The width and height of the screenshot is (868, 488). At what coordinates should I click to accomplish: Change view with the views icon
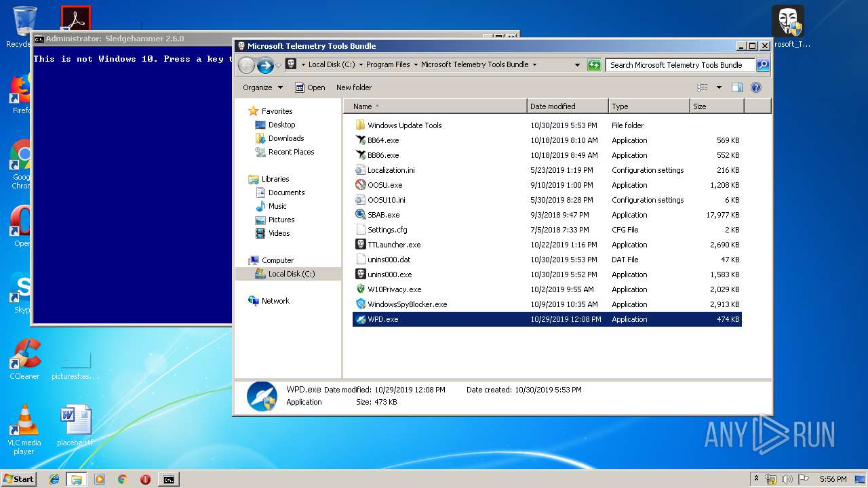click(702, 87)
